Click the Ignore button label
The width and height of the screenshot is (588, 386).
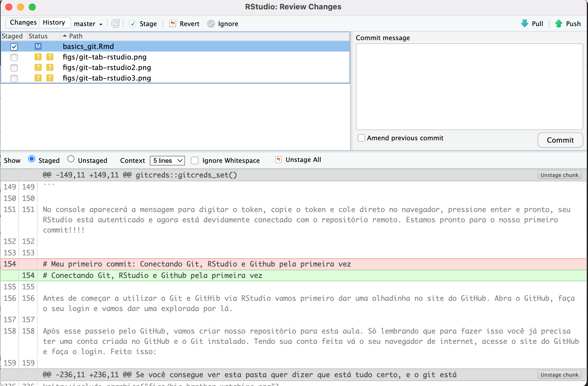[228, 24]
